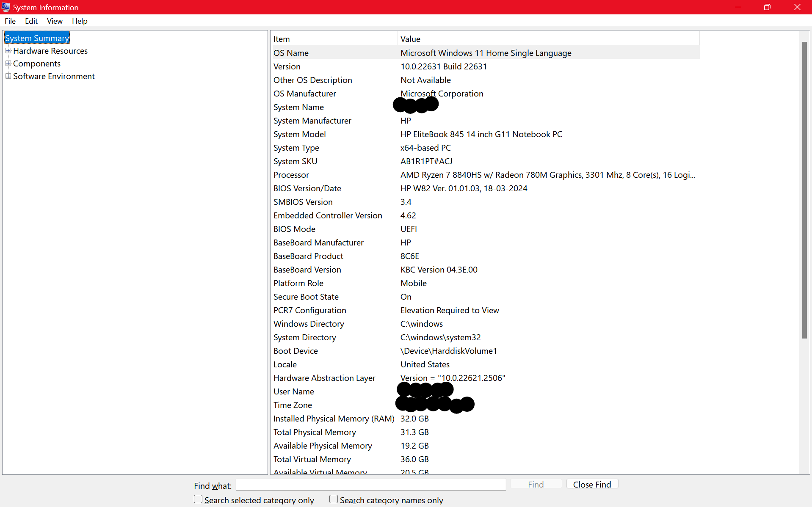Select the Locale row
The image size is (812, 507).
pos(485,364)
